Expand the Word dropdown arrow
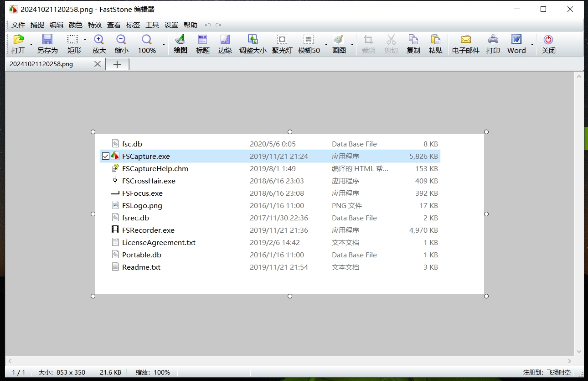This screenshot has width=588, height=381. (532, 44)
